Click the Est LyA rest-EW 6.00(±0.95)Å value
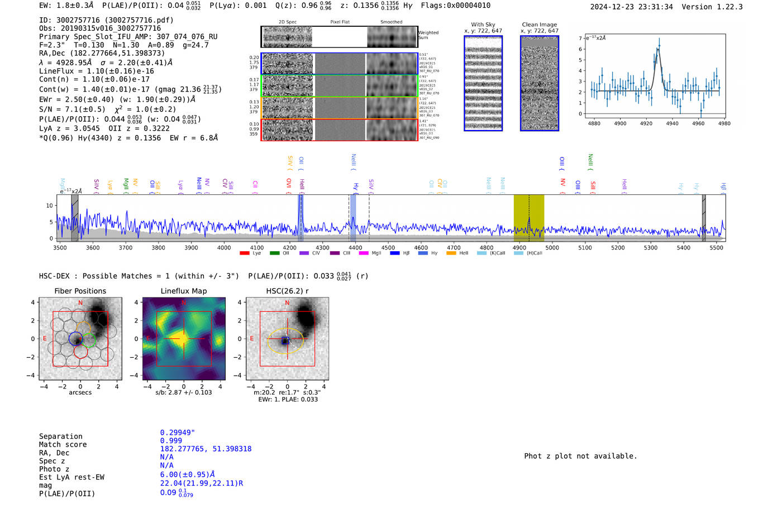The width and height of the screenshot is (782, 532). (x=188, y=475)
